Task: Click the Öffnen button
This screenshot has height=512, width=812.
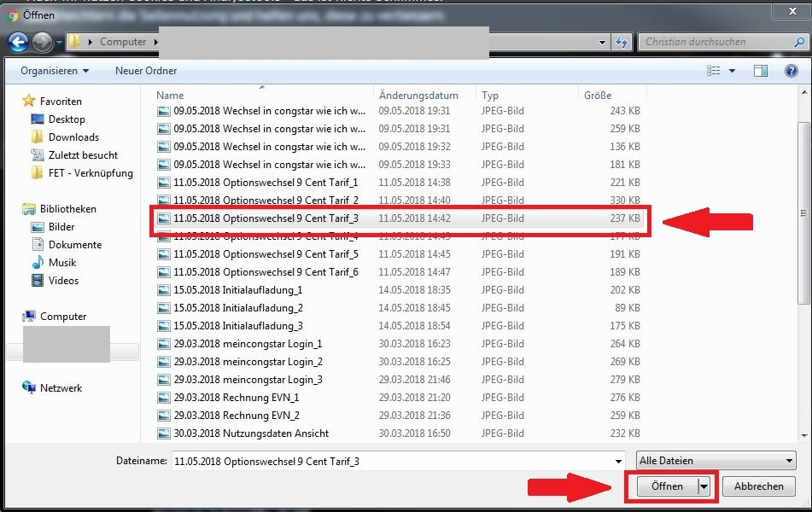Action: tap(667, 486)
